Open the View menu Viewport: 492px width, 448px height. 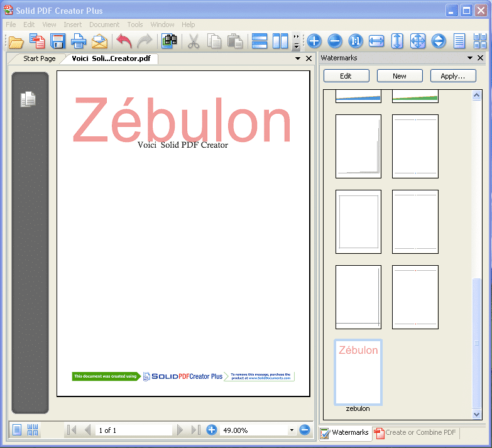pyautogui.click(x=49, y=25)
